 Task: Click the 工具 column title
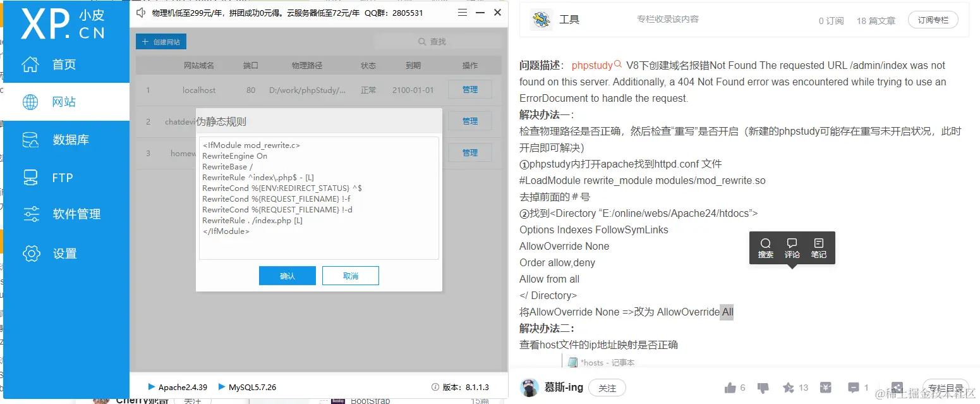coord(569,20)
